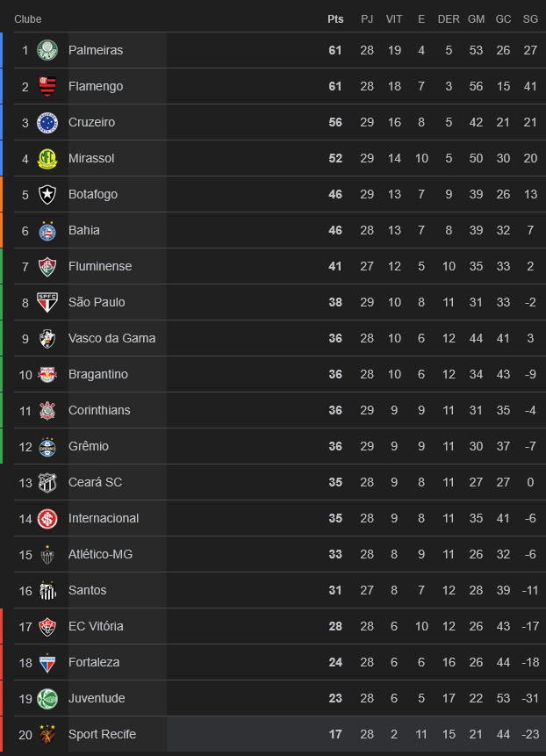The height and width of the screenshot is (756, 546).
Task: Click the Internacional club crest
Action: [47, 518]
